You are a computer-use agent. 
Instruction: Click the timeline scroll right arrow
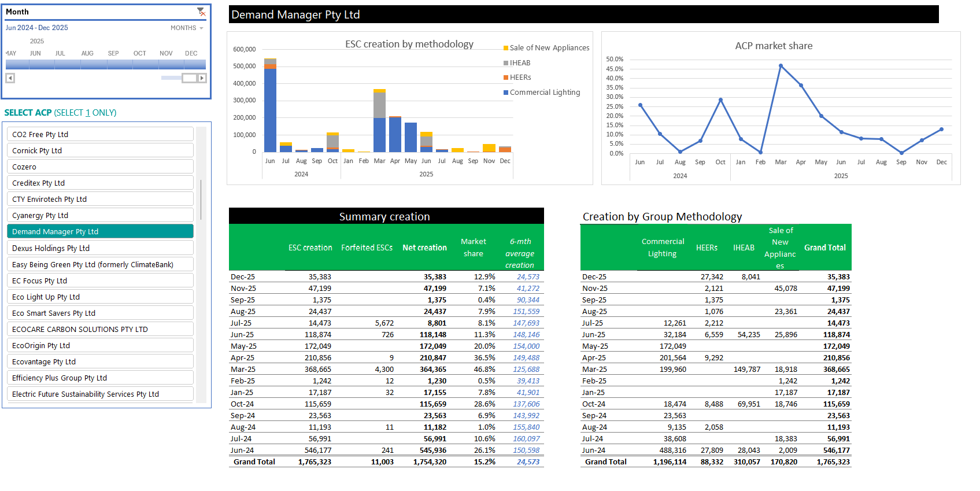[202, 78]
